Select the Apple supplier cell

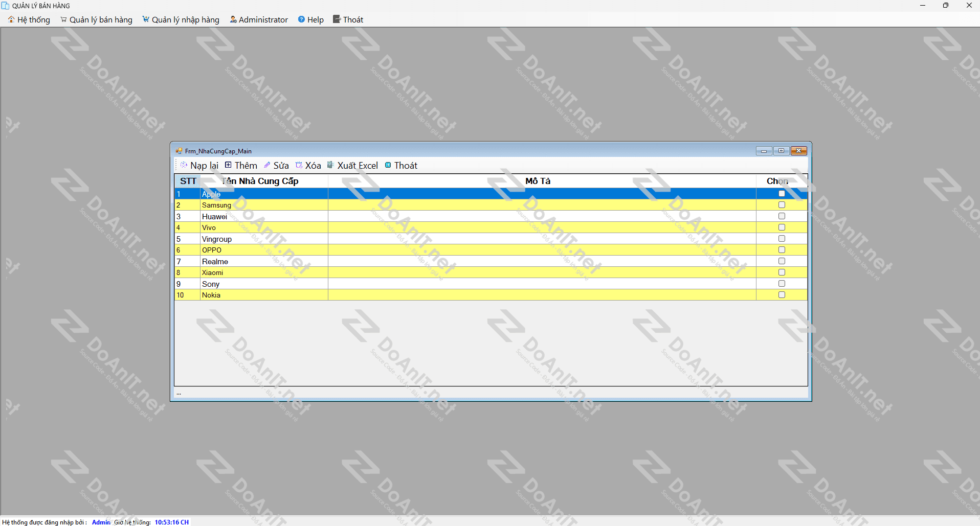(264, 194)
